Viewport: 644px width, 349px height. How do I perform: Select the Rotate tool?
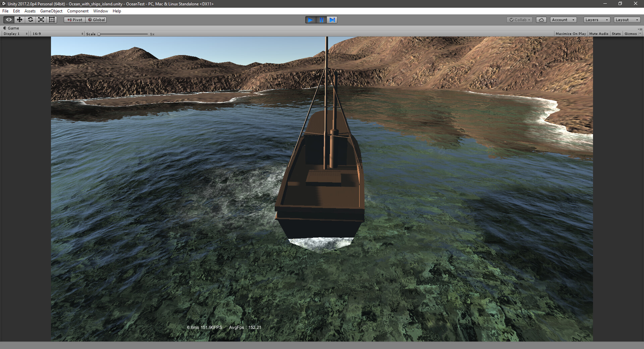click(30, 20)
